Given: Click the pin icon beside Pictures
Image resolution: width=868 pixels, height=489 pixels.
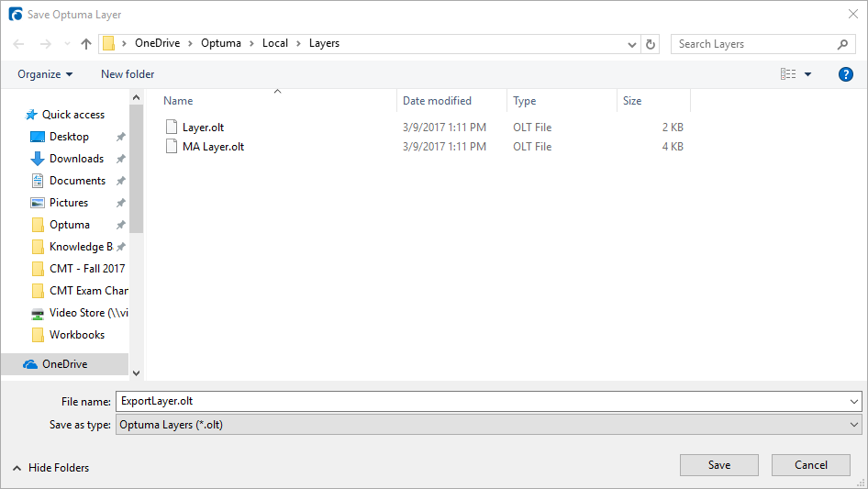Looking at the screenshot, I should click(121, 204).
